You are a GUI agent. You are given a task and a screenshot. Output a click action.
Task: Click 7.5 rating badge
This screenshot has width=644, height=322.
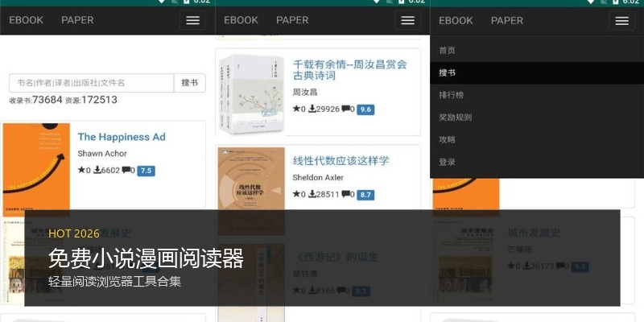pyautogui.click(x=146, y=171)
